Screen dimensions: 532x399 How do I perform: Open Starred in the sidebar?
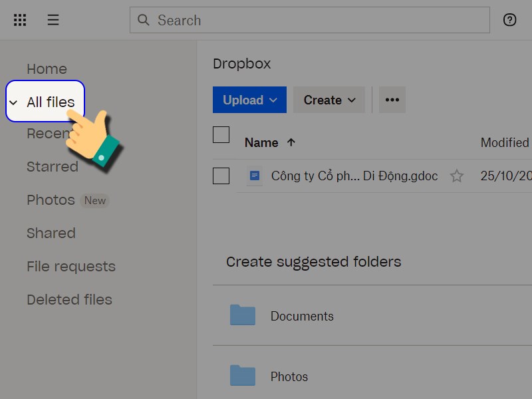tap(52, 167)
